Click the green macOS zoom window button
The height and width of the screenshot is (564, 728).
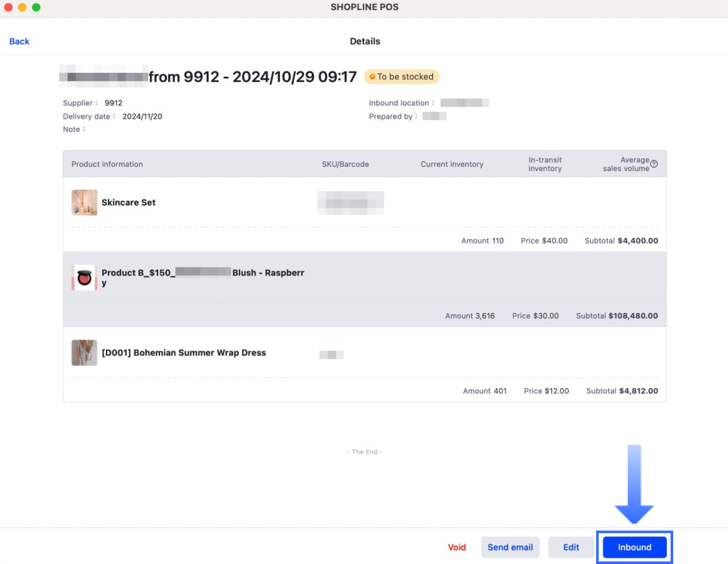pyautogui.click(x=36, y=7)
